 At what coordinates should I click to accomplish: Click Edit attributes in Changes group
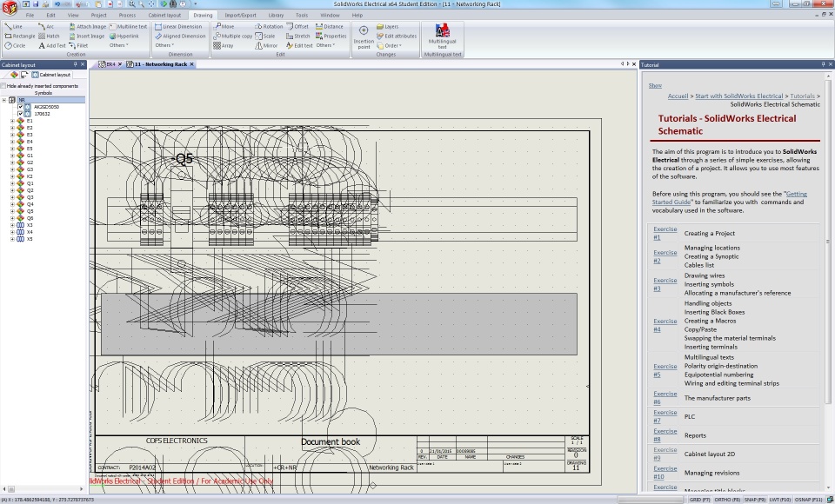click(397, 36)
